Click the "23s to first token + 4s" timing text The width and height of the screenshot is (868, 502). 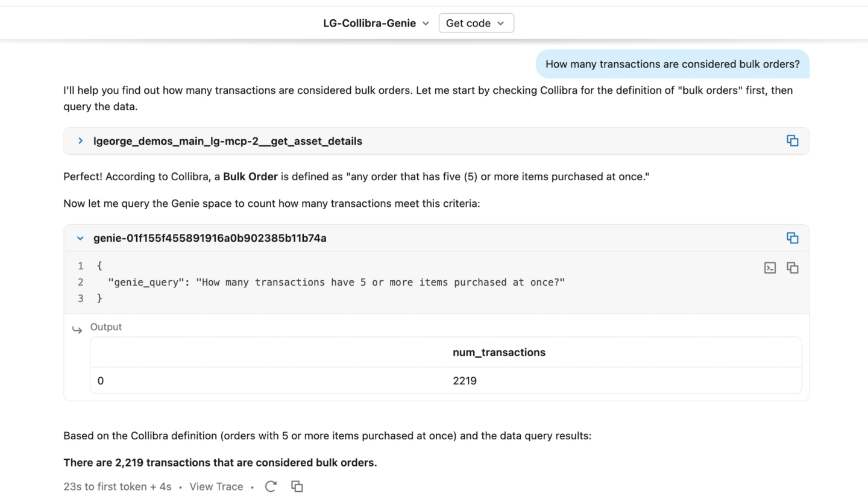[x=118, y=486]
